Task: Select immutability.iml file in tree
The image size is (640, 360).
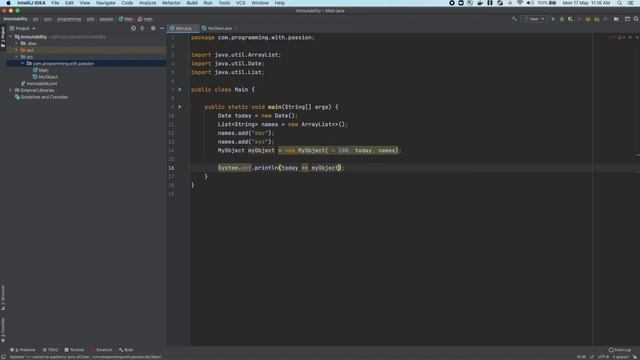Action: coord(39,83)
